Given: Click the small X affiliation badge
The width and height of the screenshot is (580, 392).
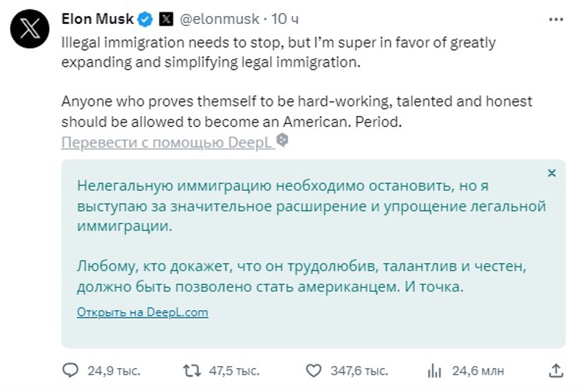Looking at the screenshot, I should point(165,19).
